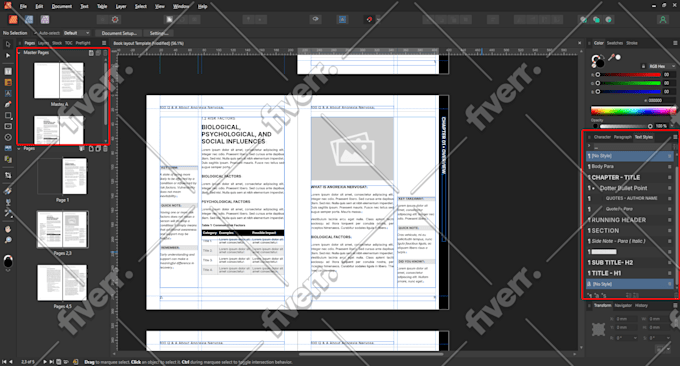
Task: Select the Pages 4,5 spread thumbnail
Action: pyautogui.click(x=62, y=283)
